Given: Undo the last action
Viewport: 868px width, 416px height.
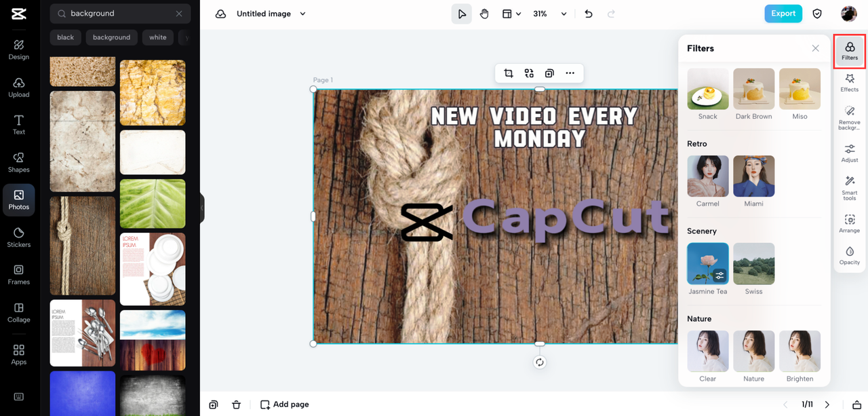Looking at the screenshot, I should (589, 14).
